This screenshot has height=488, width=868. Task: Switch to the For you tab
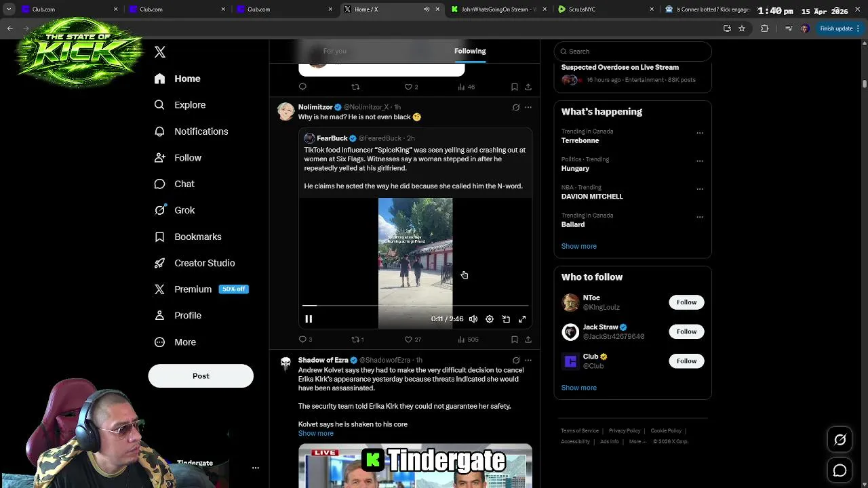[334, 51]
